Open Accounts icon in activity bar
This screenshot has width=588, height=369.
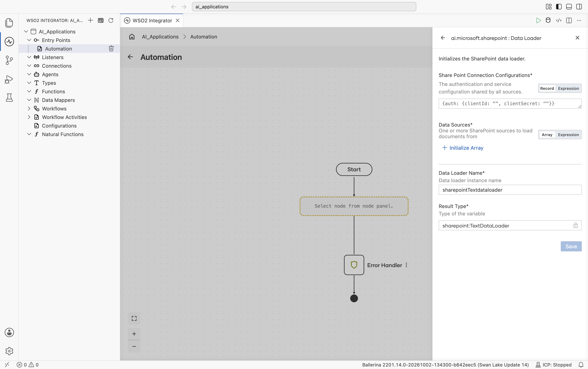coord(9,332)
